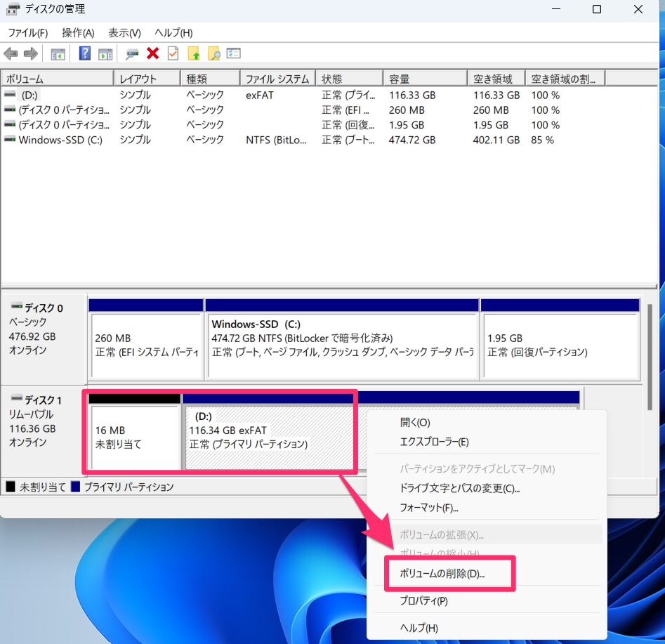The height and width of the screenshot is (644, 665).
Task: Select フォーマット(F)... from the context menu
Action: tap(429, 508)
